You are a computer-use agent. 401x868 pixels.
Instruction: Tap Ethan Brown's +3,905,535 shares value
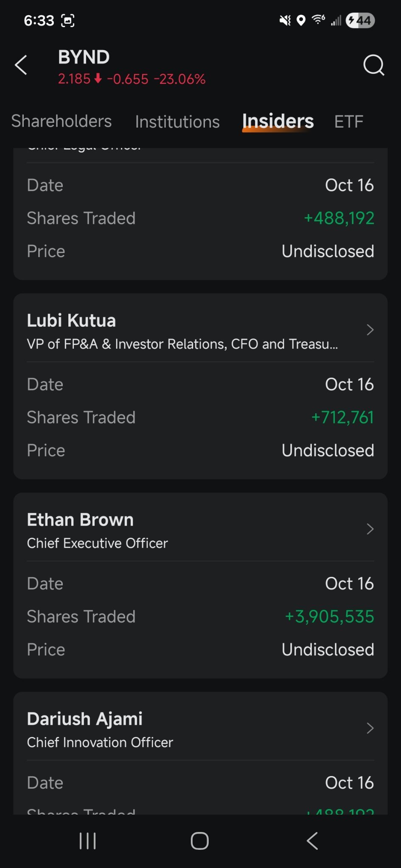coord(329,617)
